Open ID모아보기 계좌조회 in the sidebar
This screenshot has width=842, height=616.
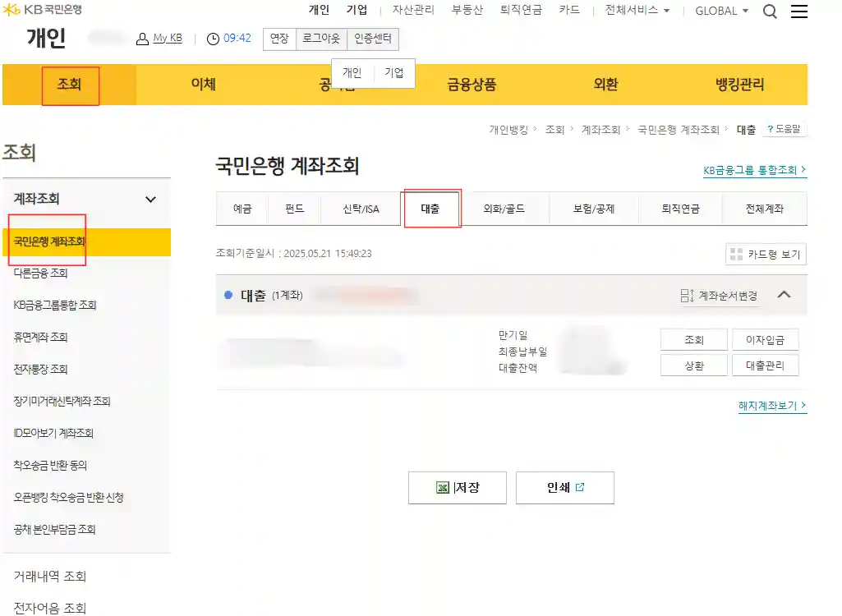(53, 434)
